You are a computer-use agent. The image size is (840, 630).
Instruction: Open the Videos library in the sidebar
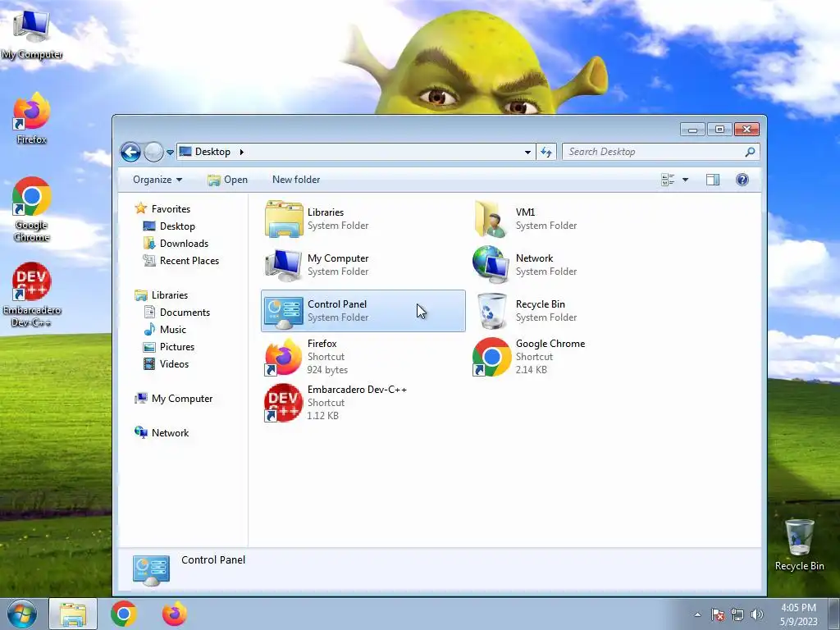tap(166, 363)
